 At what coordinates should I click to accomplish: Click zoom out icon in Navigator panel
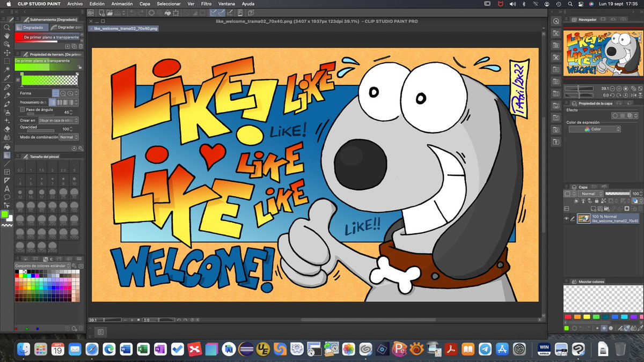(x=611, y=89)
